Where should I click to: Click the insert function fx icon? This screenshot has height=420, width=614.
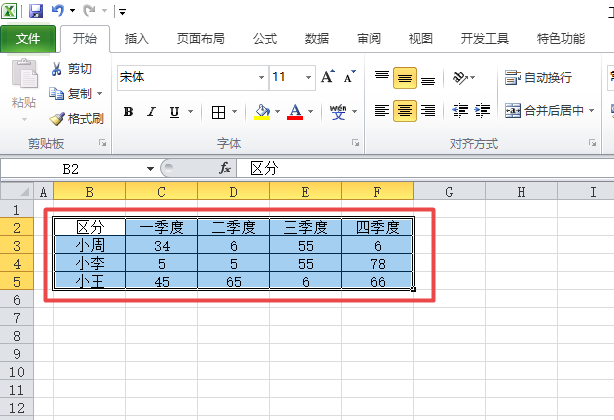tap(225, 168)
